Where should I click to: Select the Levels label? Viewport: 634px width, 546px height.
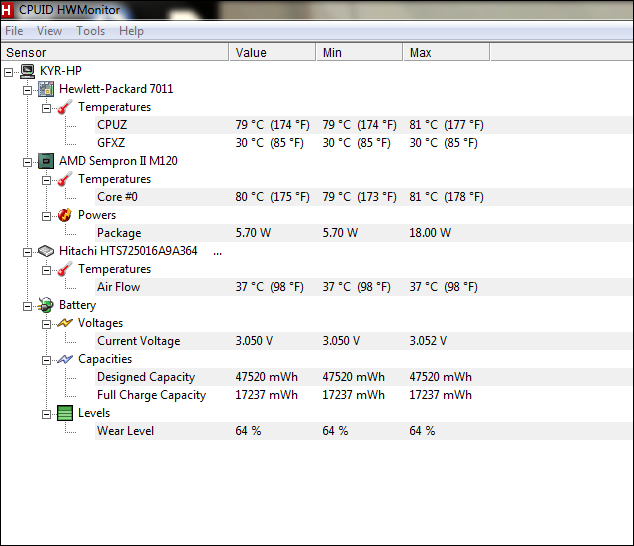(94, 413)
